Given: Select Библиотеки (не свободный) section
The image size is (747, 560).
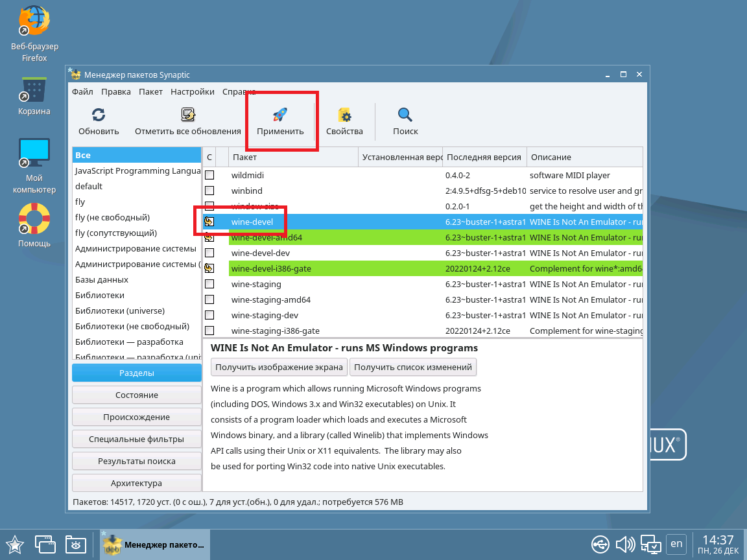Looking at the screenshot, I should [x=137, y=326].
